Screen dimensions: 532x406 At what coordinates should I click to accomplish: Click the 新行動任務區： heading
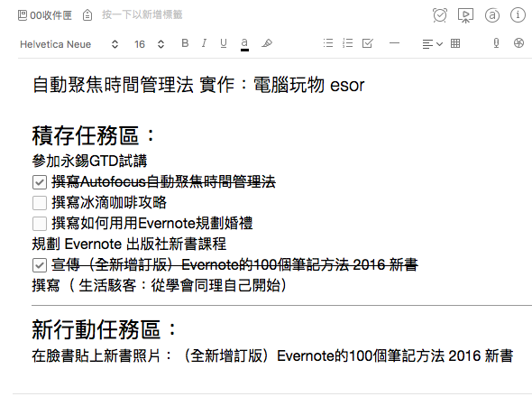(x=105, y=329)
